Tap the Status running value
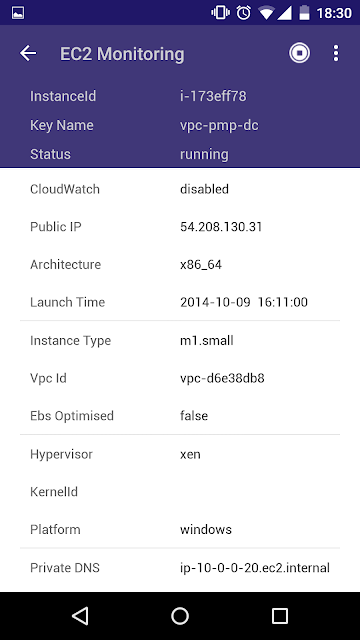The width and height of the screenshot is (360, 640). (204, 154)
